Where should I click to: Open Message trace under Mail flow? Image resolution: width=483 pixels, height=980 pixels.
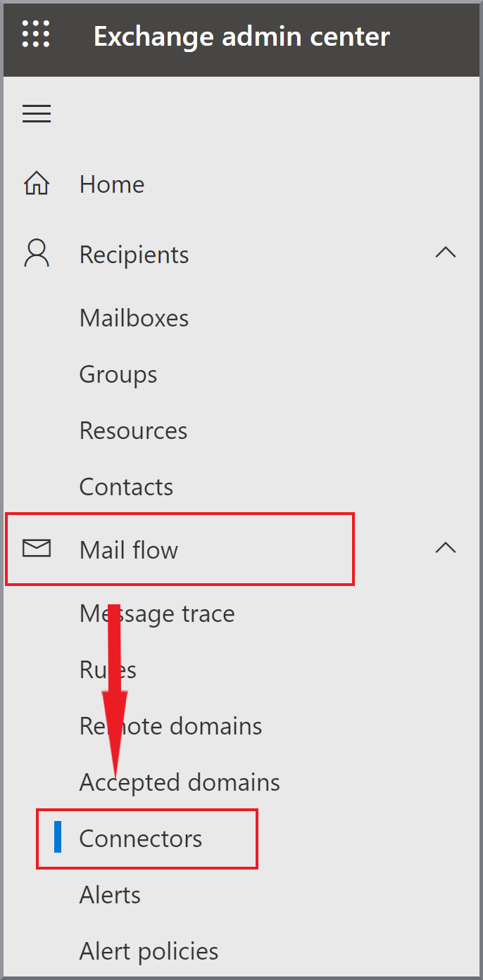pyautogui.click(x=157, y=613)
